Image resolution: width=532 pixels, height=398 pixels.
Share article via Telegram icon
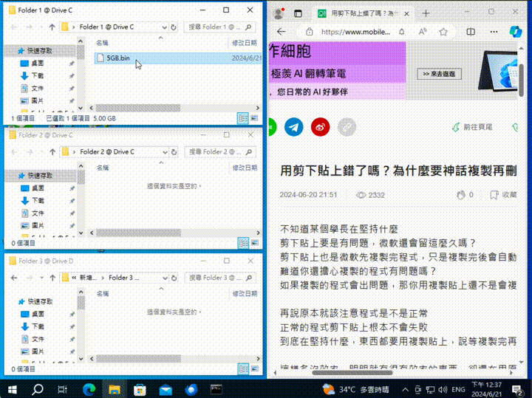click(293, 127)
